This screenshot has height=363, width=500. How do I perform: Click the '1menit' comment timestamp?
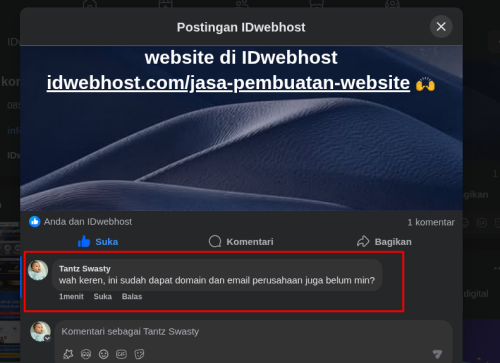pos(71,296)
